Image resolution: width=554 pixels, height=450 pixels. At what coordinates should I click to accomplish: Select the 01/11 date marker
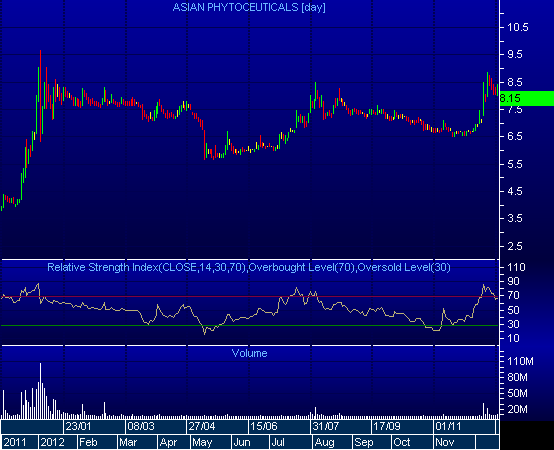pos(448,426)
